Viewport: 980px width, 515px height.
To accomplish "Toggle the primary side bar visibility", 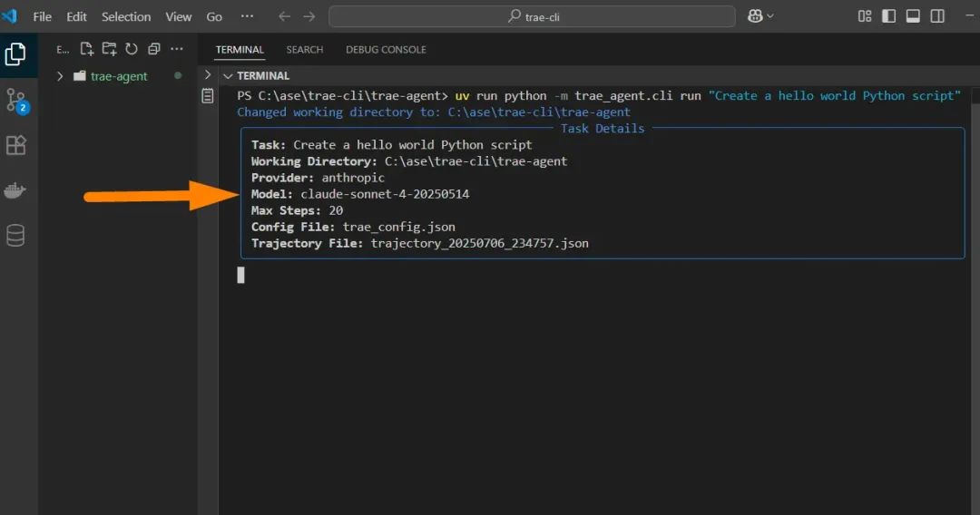I will click(889, 16).
